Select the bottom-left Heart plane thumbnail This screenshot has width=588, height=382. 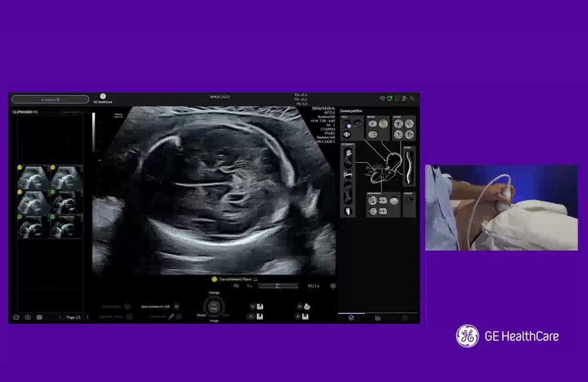coord(399,134)
